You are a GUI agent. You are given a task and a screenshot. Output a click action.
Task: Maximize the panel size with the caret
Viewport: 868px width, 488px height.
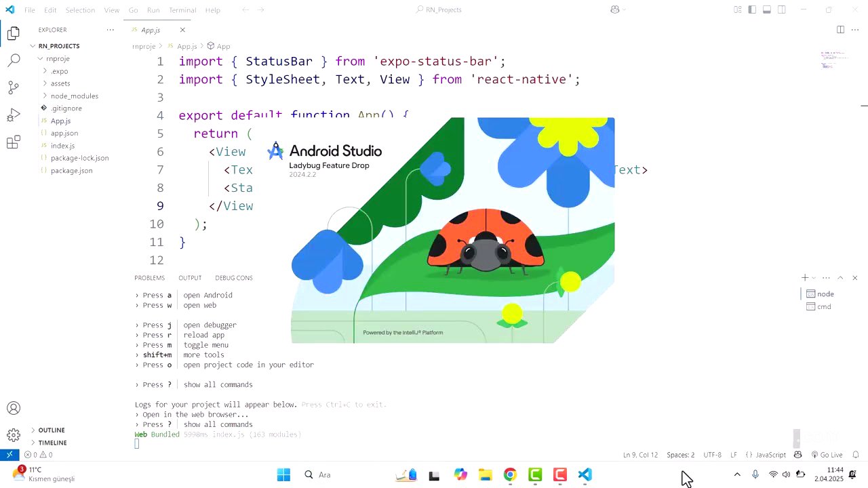[840, 278]
